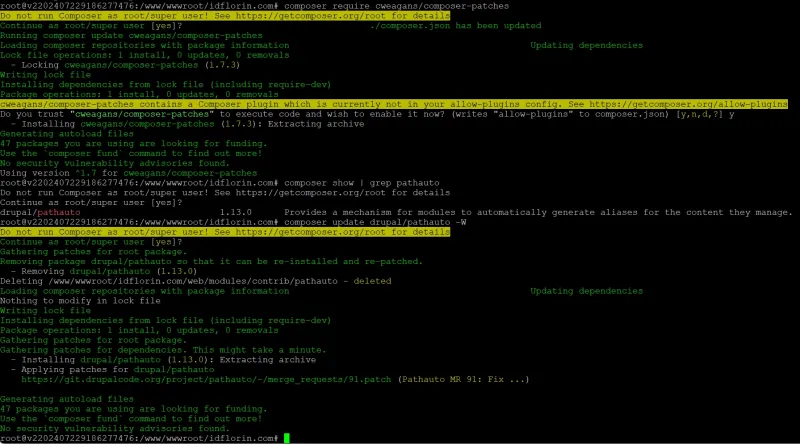This screenshot has width=800, height=444.
Task: Click 'Using version ^1.7 for cweagans/composer-patches' line
Action: [129, 173]
